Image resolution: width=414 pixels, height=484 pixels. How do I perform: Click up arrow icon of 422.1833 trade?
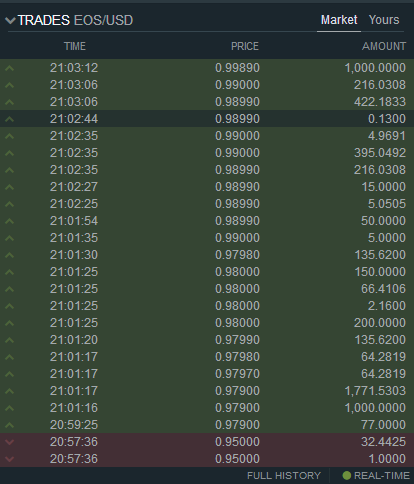coord(10,102)
